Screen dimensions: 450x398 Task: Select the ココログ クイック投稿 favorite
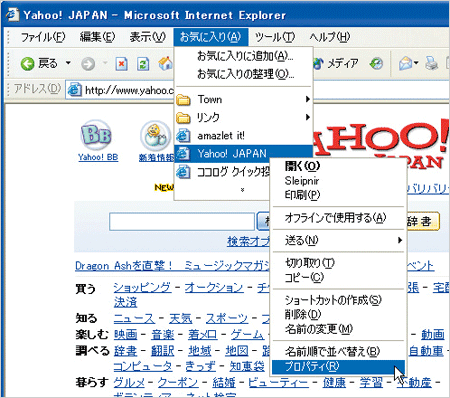223,172
